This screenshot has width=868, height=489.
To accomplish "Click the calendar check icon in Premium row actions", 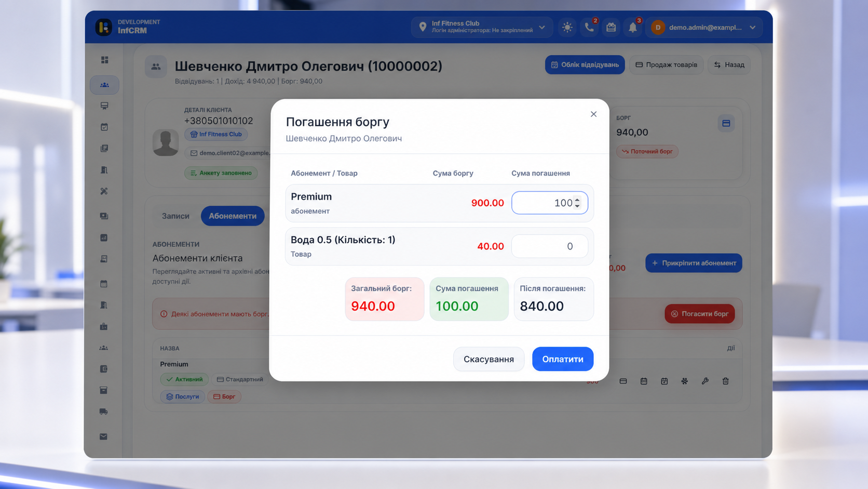I will tap(664, 381).
